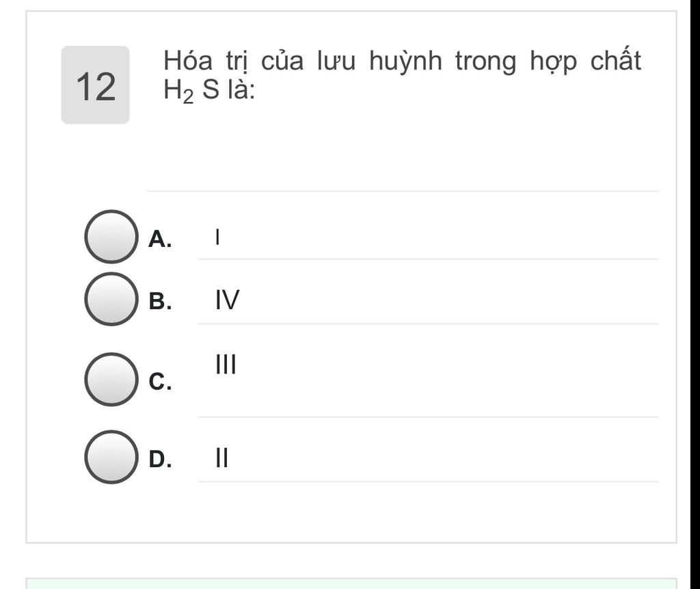
Task: Click the bold letter label 'C.'
Action: [x=160, y=382]
